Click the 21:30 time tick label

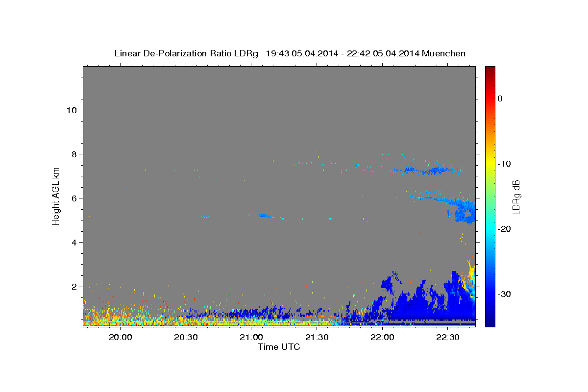pyautogui.click(x=317, y=338)
